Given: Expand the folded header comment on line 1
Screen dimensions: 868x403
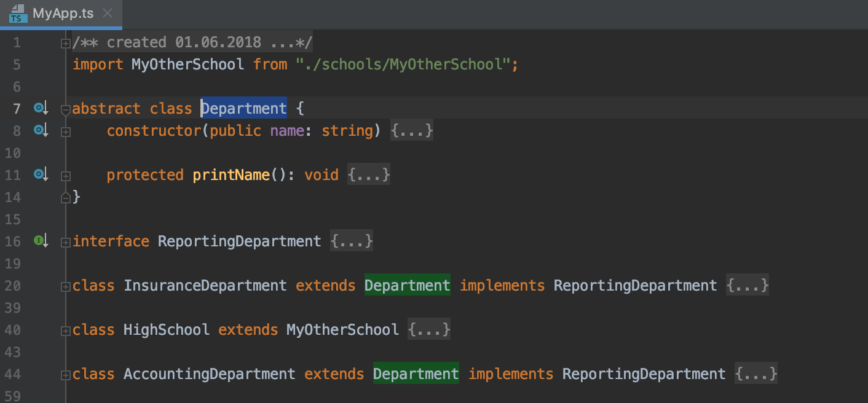Looking at the screenshot, I should click(x=66, y=43).
